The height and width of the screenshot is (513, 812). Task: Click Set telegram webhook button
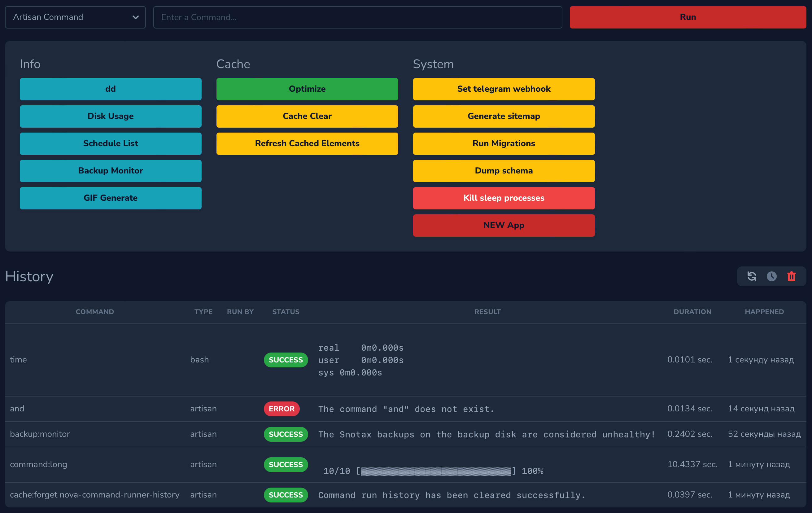click(504, 89)
